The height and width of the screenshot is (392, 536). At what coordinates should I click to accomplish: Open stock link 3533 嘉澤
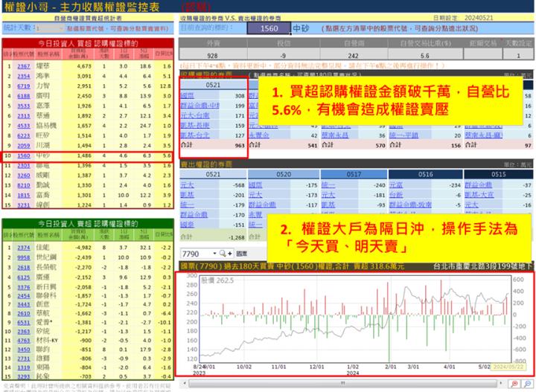click(24, 106)
